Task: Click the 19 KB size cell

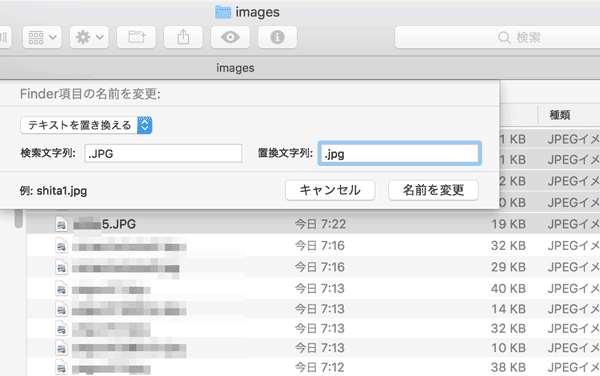Action: 509,224
